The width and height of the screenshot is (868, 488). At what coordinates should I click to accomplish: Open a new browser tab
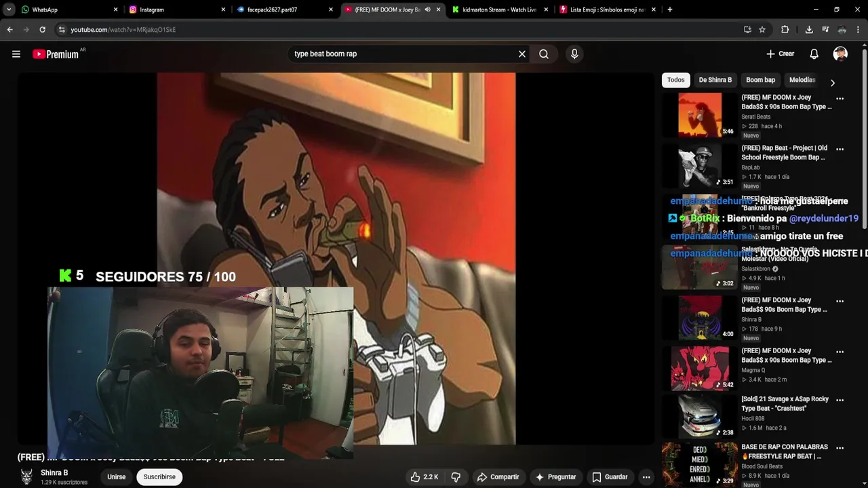[x=670, y=9]
